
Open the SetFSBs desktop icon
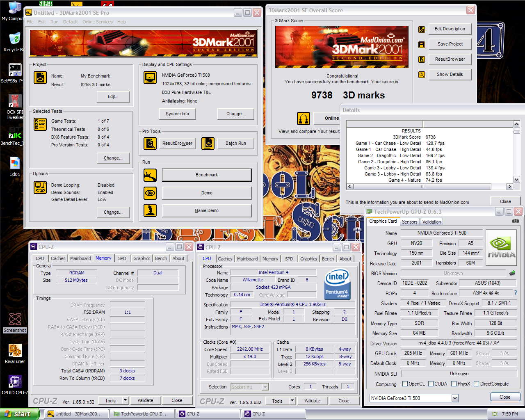point(15,73)
